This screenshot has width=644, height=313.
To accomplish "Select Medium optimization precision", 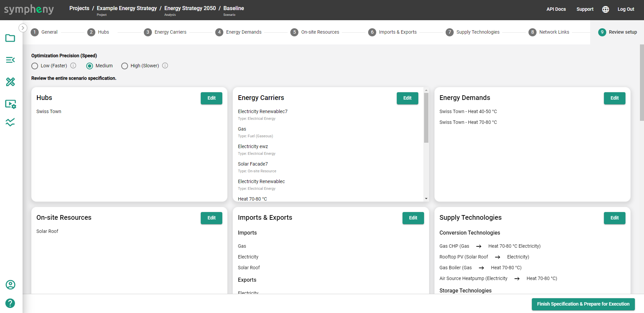I will point(90,66).
